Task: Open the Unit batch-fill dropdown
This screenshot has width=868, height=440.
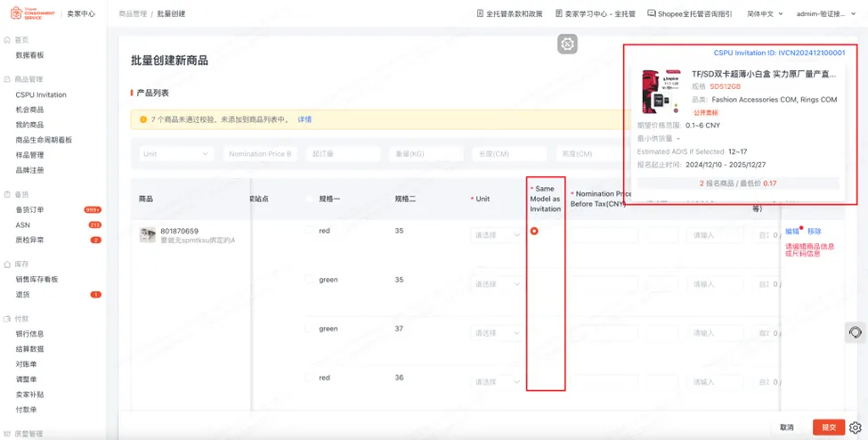Action: [x=175, y=153]
